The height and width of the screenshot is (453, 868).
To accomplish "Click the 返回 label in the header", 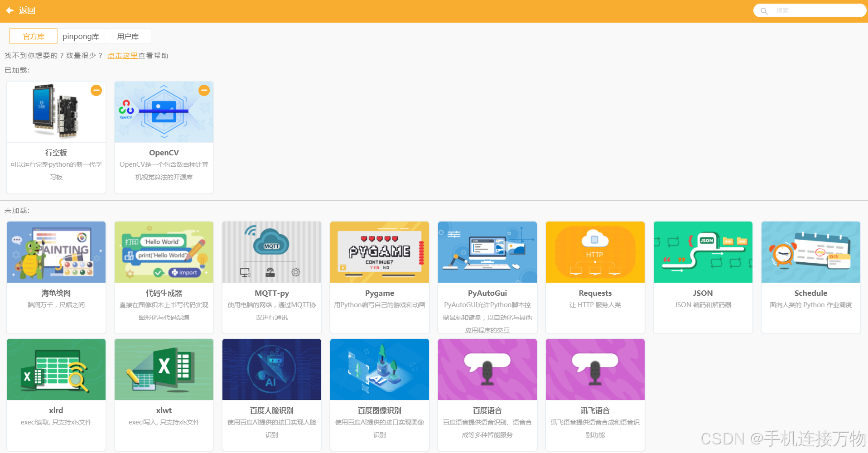I will [27, 10].
